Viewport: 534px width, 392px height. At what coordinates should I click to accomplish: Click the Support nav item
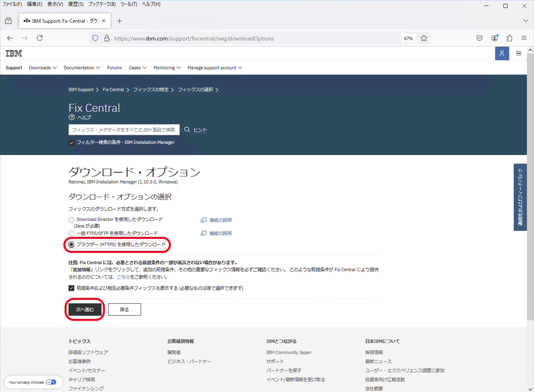(x=14, y=68)
